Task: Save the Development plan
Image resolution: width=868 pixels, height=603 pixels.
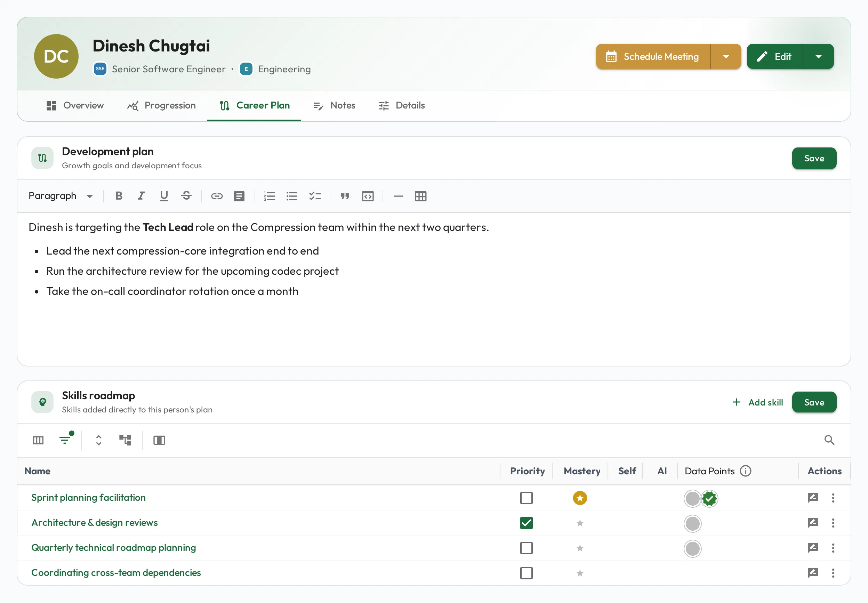Action: coord(814,158)
